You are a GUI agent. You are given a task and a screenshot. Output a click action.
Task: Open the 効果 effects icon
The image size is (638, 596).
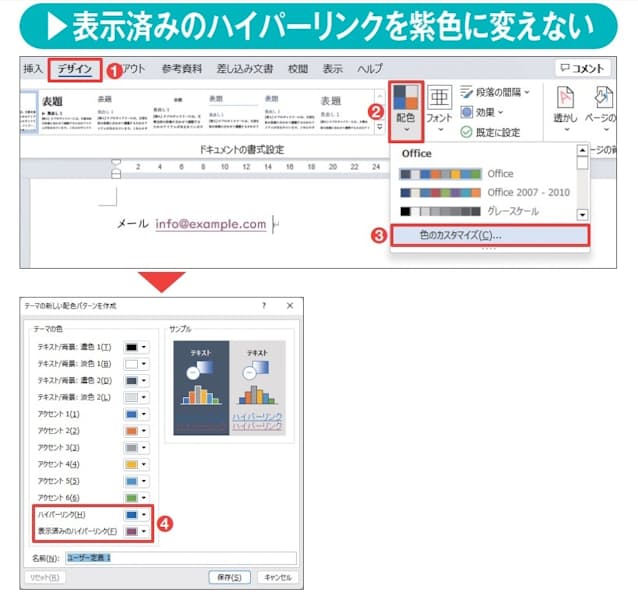[466, 112]
